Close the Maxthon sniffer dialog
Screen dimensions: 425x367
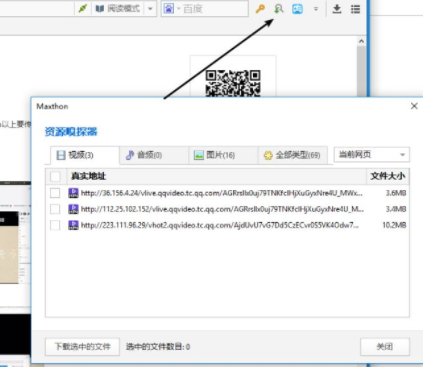414,106
